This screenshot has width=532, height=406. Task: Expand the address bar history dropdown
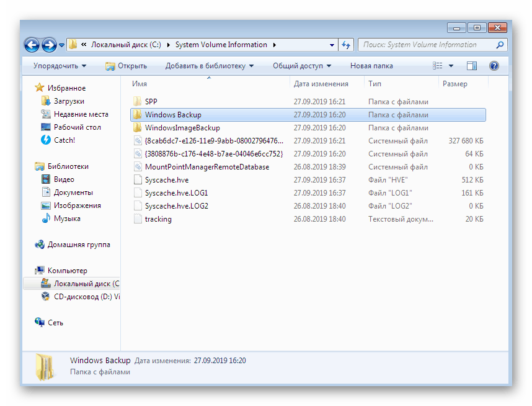[332, 45]
